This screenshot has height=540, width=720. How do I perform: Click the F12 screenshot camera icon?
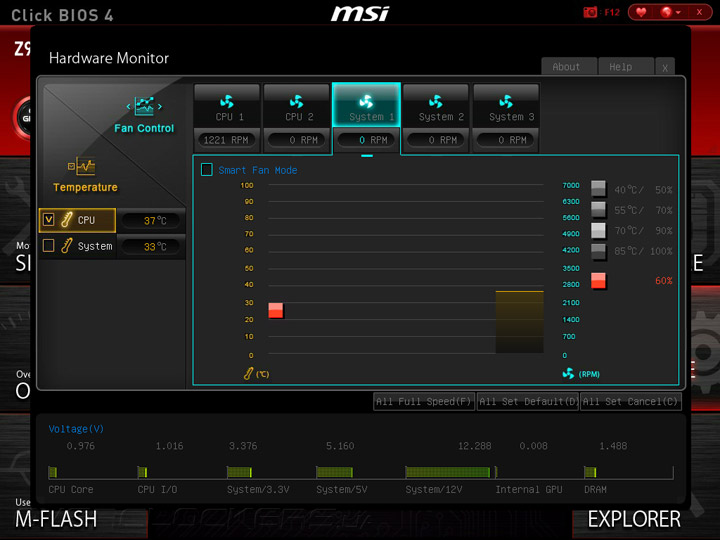point(590,12)
